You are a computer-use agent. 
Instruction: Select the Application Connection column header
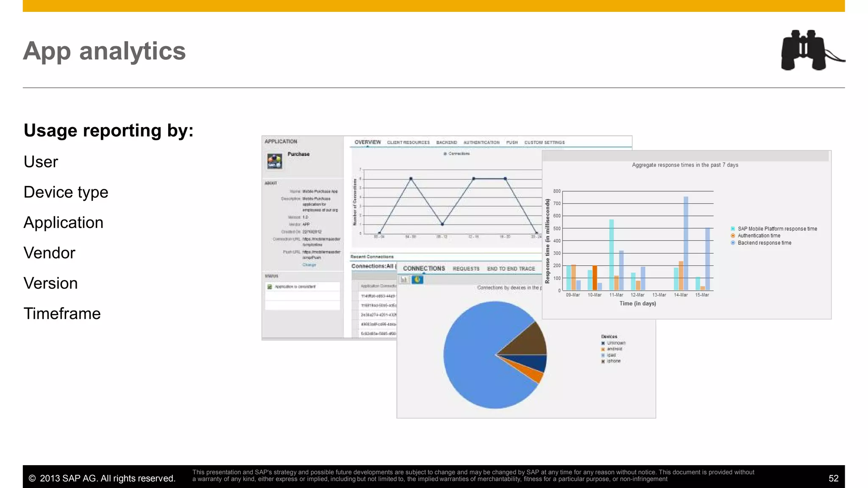tap(378, 286)
